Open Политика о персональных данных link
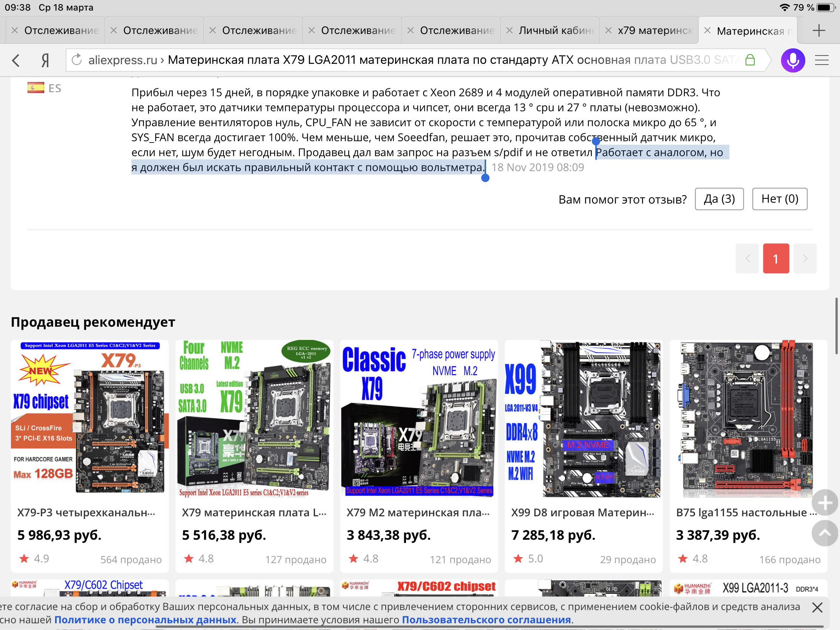The width and height of the screenshot is (840, 630). pos(145,620)
